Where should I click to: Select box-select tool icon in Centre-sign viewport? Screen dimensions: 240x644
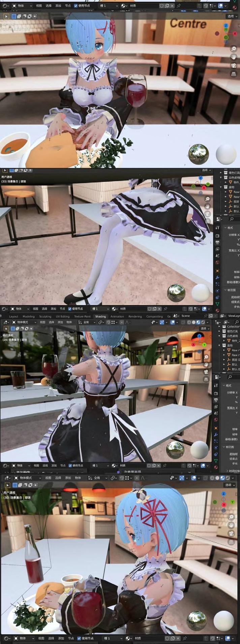14,16
